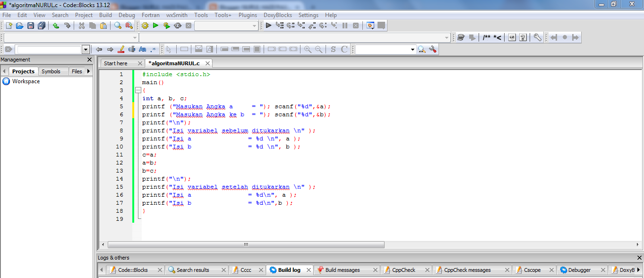Close the algoritmaNURUL.c editor tab
Image resolution: width=644 pixels, height=278 pixels.
[x=207, y=63]
